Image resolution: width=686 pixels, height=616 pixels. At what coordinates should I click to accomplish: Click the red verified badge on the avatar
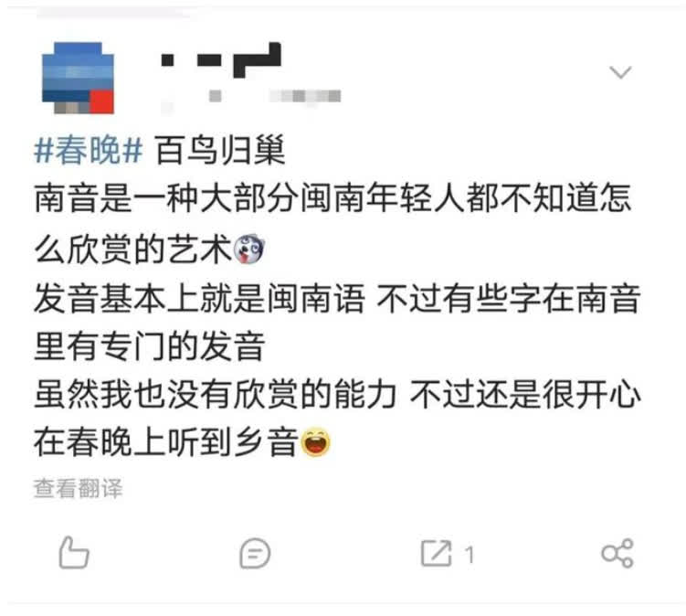[x=102, y=103]
